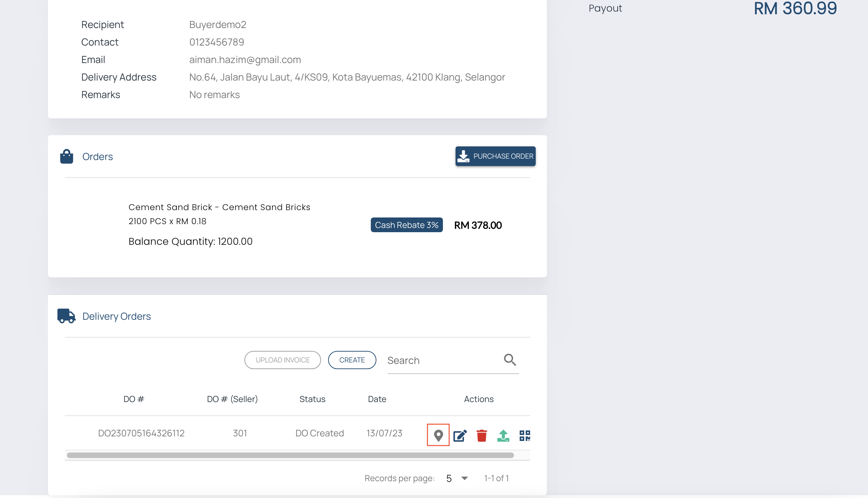Click the green upload icon in the Actions column

point(503,435)
